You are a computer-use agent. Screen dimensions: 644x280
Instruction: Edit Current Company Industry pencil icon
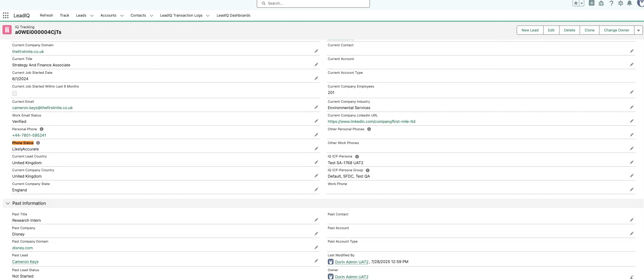[632, 107]
